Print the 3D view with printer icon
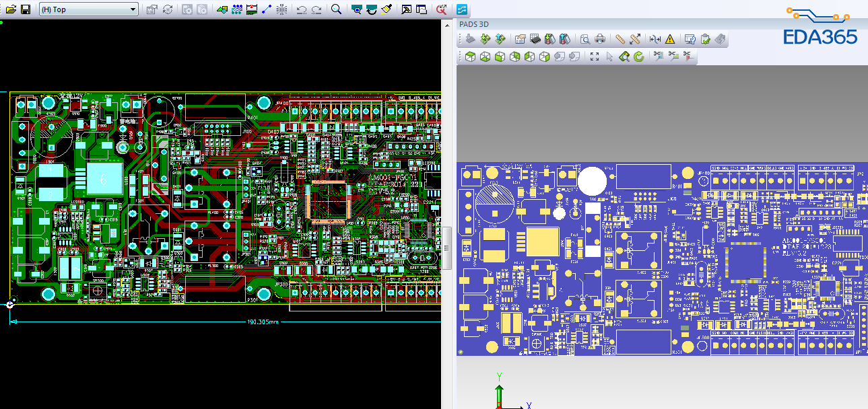The width and height of the screenshot is (868, 409). pyautogui.click(x=600, y=39)
